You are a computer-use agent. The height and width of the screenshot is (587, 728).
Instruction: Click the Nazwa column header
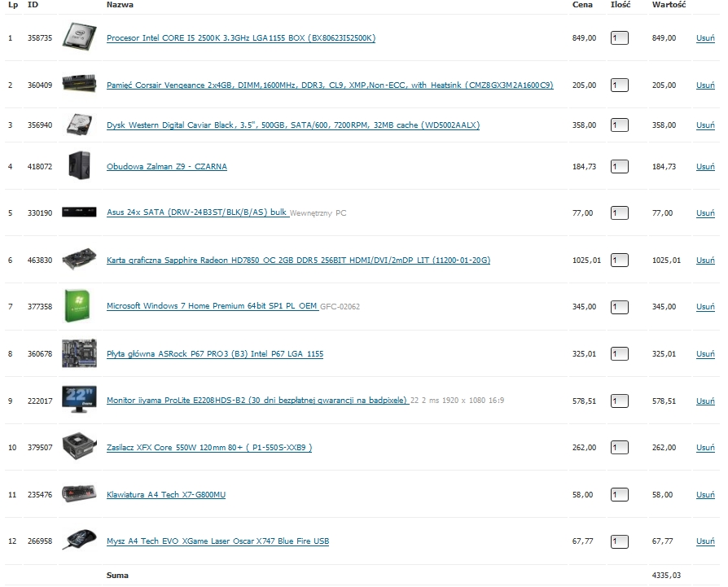pos(120,5)
